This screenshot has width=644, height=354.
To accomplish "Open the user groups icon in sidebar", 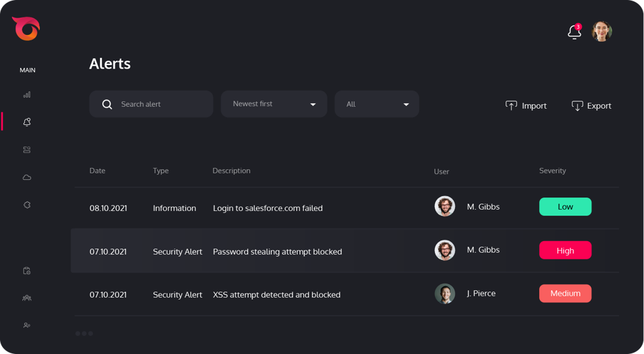I will click(x=27, y=298).
